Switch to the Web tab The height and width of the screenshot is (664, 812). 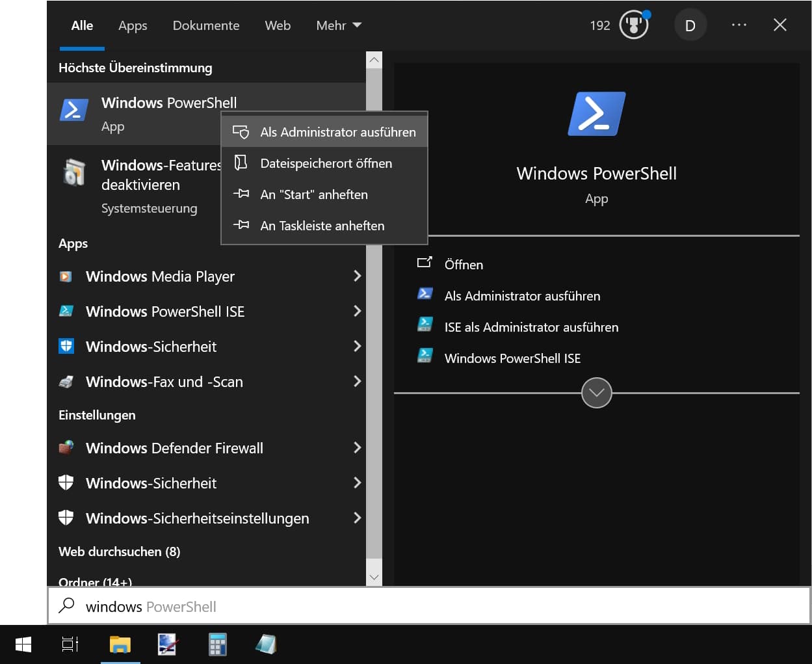pos(278,25)
